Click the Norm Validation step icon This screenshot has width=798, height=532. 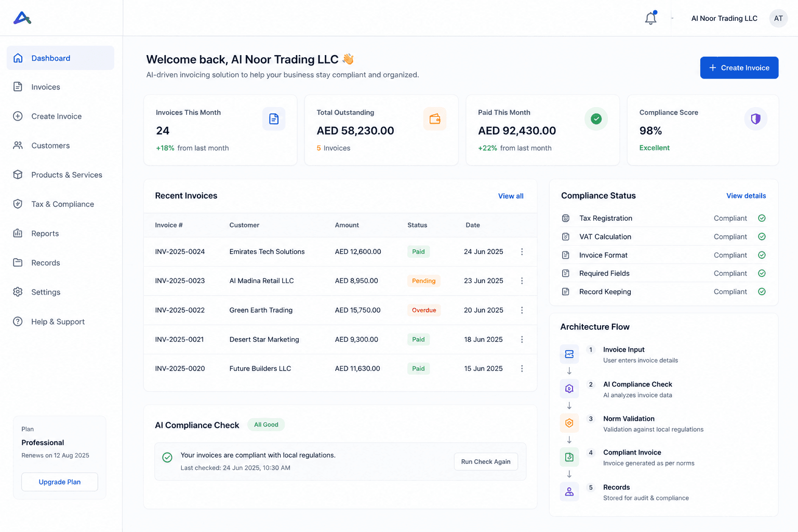click(x=569, y=423)
